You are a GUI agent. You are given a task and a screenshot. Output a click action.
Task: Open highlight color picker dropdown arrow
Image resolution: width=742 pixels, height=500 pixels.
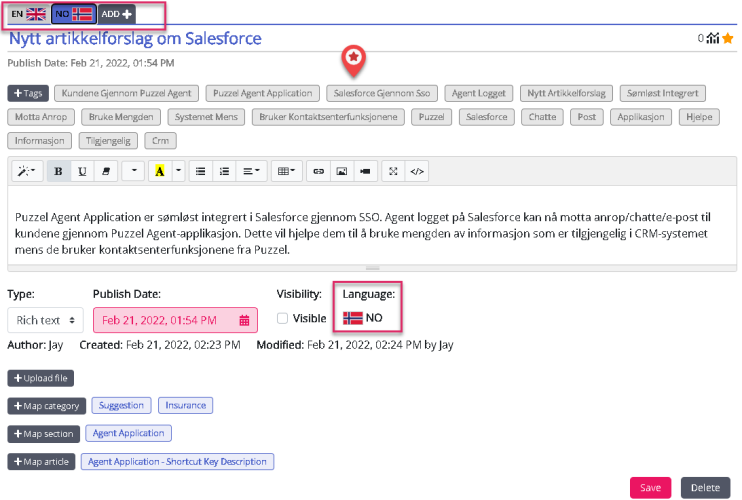[178, 171]
